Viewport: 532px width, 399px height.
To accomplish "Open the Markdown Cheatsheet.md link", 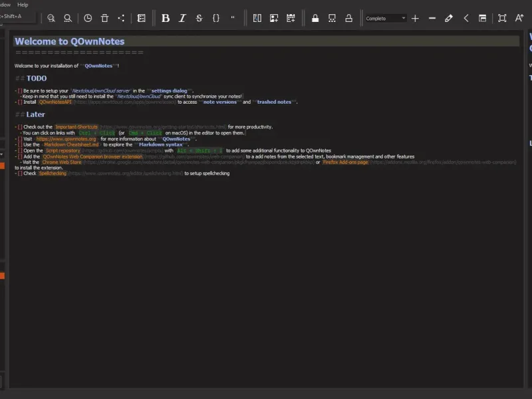I will [71, 144].
